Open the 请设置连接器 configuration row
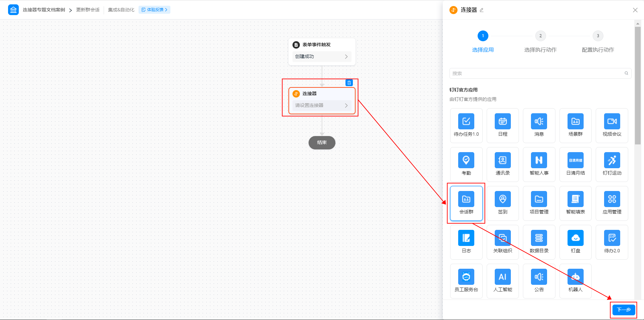This screenshot has width=644, height=320. point(322,106)
